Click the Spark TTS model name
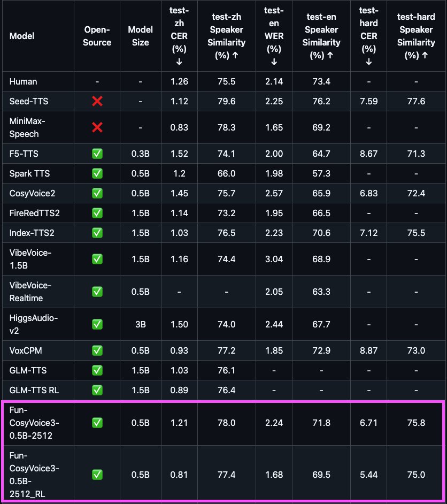The image size is (447, 504). coord(30,173)
